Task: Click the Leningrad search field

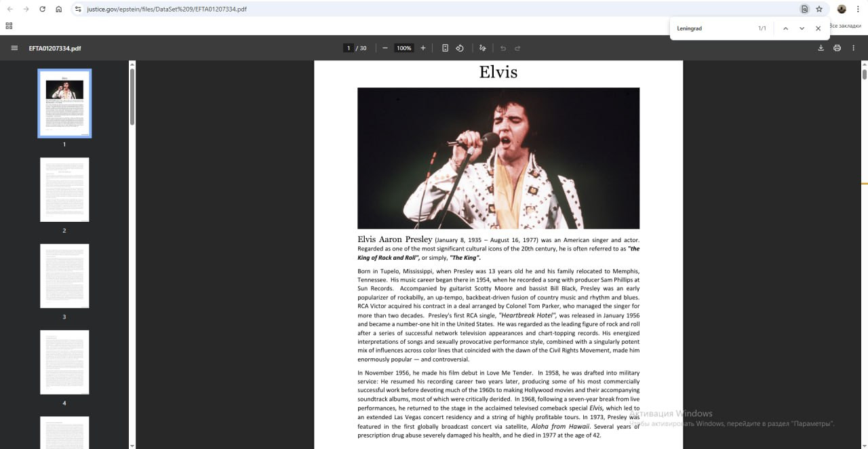Action: click(712, 28)
